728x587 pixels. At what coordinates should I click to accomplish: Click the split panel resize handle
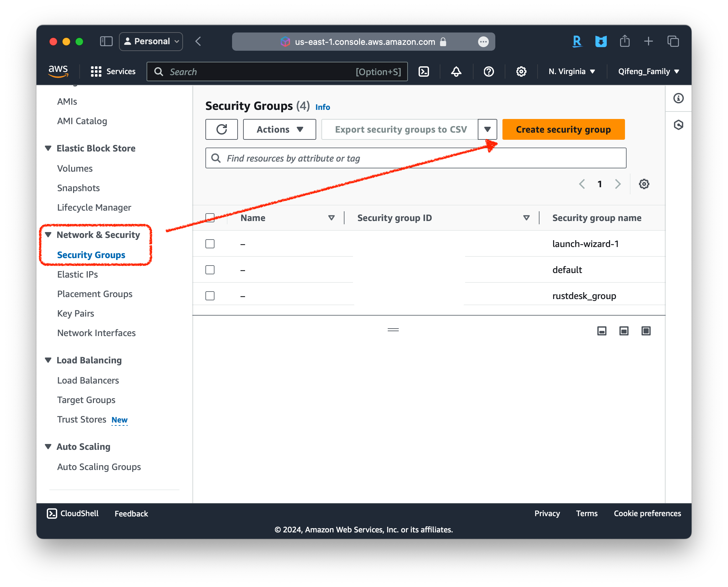click(393, 330)
